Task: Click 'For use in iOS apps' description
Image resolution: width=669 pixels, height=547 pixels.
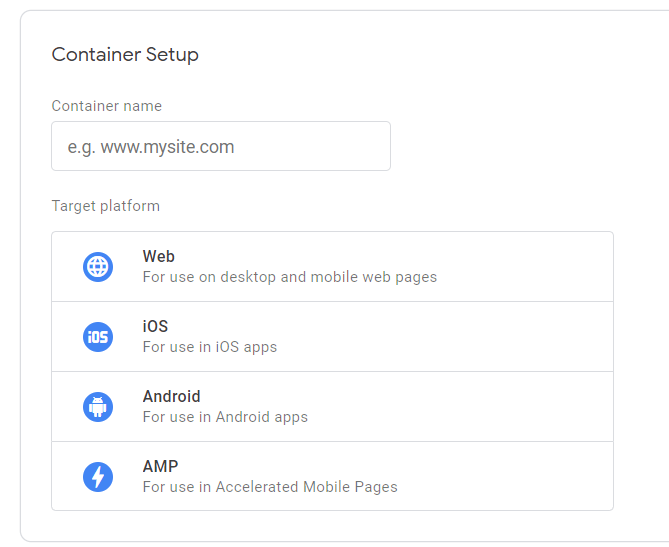Action: point(210,347)
